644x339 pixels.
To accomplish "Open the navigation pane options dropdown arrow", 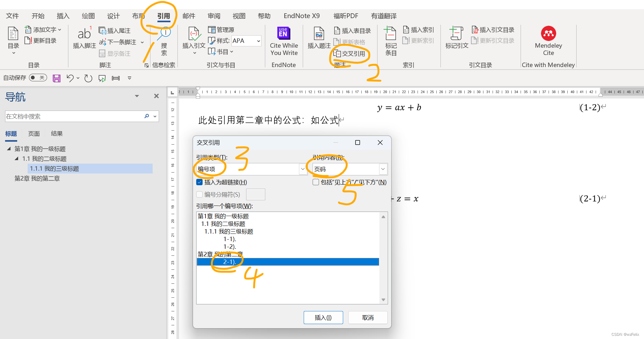I will [x=137, y=96].
